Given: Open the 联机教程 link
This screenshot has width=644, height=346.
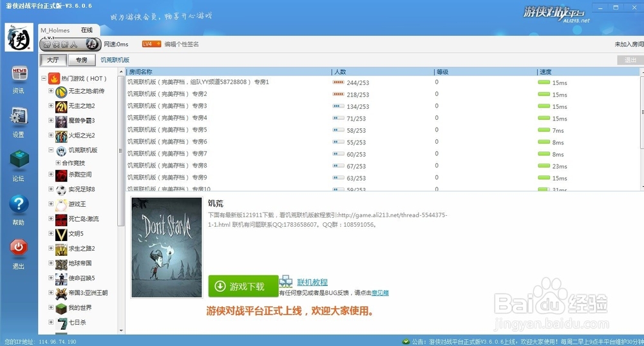Looking at the screenshot, I should (312, 282).
